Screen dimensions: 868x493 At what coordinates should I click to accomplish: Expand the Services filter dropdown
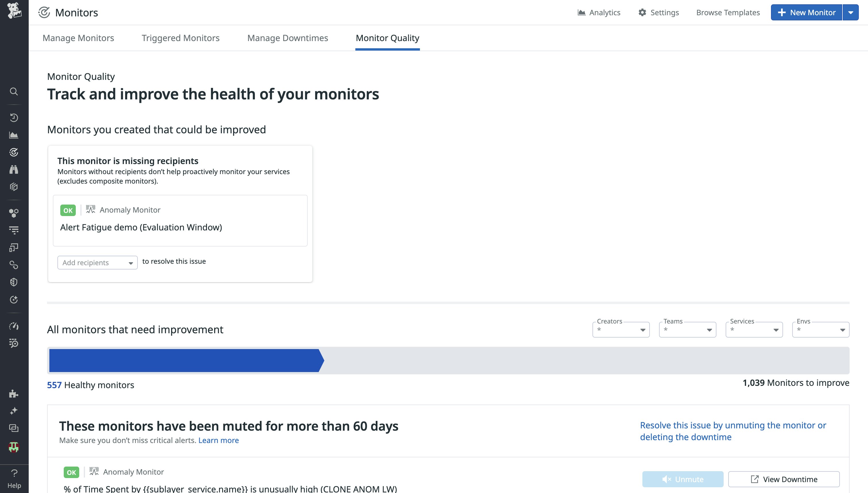pyautogui.click(x=754, y=330)
